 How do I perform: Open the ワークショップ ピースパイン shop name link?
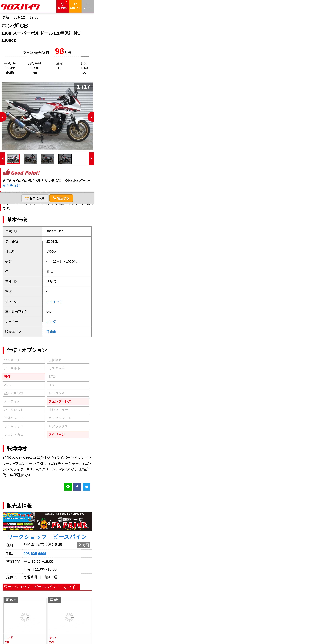[47, 537]
